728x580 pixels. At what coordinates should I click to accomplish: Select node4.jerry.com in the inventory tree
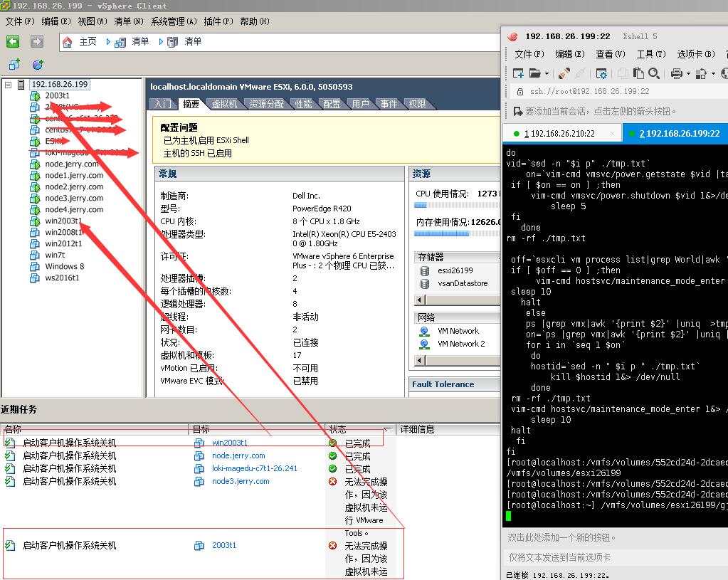point(74,209)
